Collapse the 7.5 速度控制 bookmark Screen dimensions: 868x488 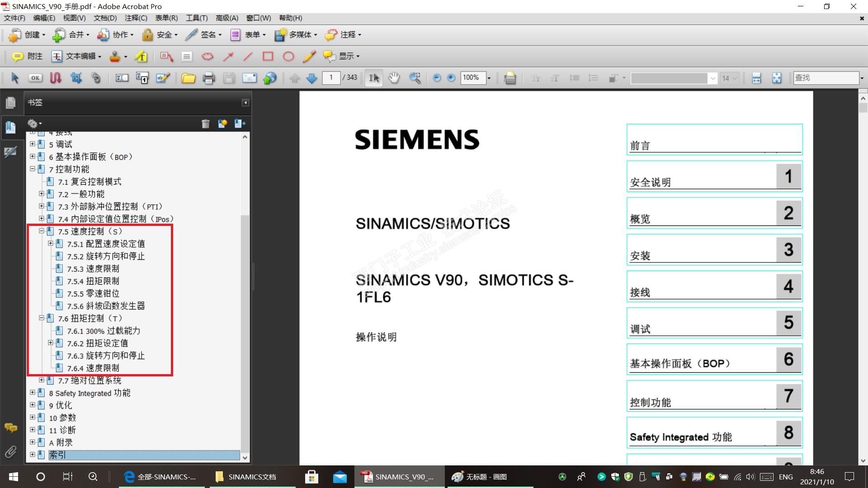tap(42, 231)
